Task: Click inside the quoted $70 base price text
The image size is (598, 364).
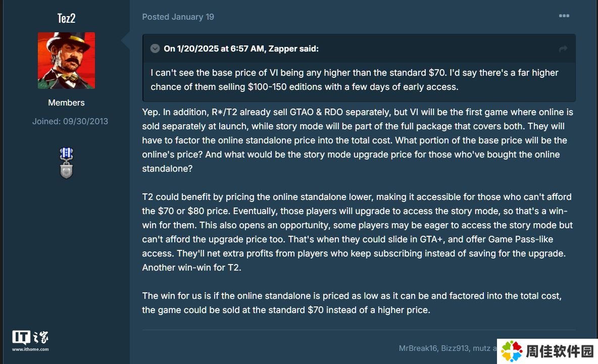Action: tap(354, 80)
